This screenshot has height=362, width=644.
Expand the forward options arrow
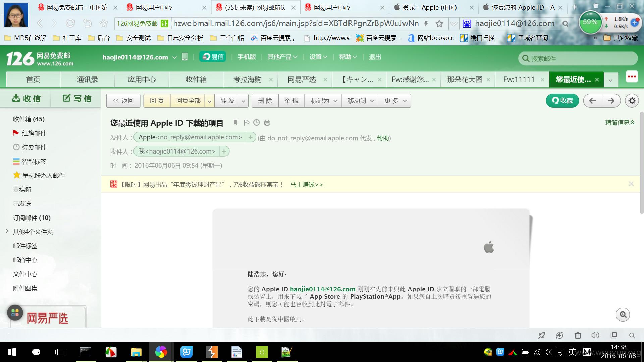pos(243,101)
